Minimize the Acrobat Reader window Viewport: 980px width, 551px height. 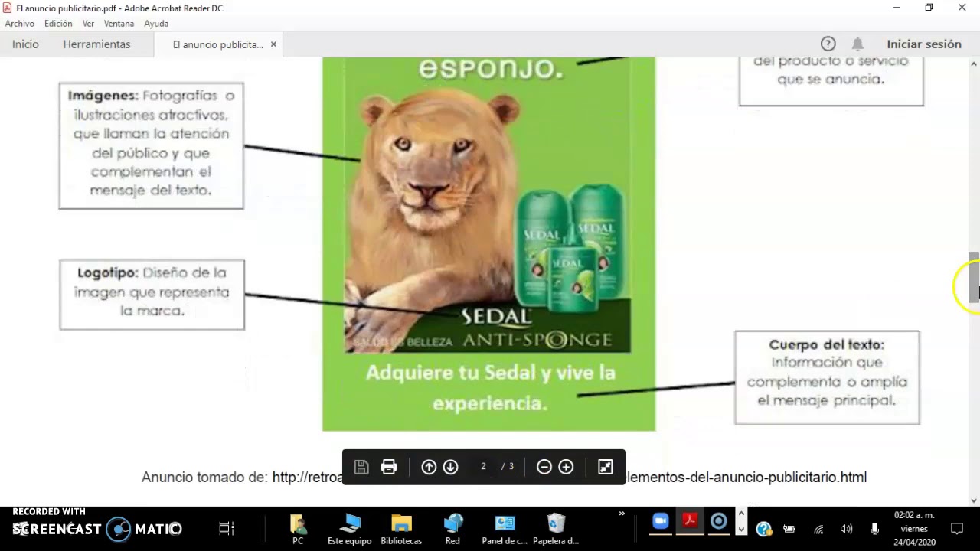pyautogui.click(x=897, y=8)
